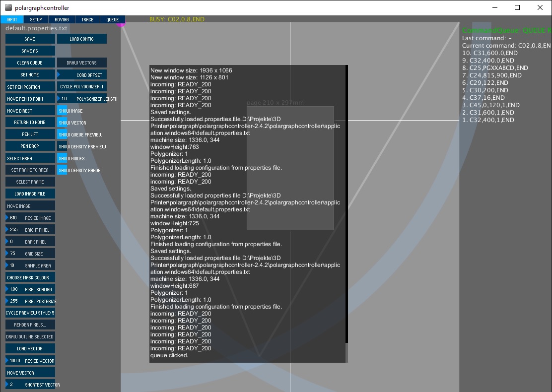552x392 pixels.
Task: Adjust BRIGHT PIXEL value 255
Action: click(x=30, y=230)
